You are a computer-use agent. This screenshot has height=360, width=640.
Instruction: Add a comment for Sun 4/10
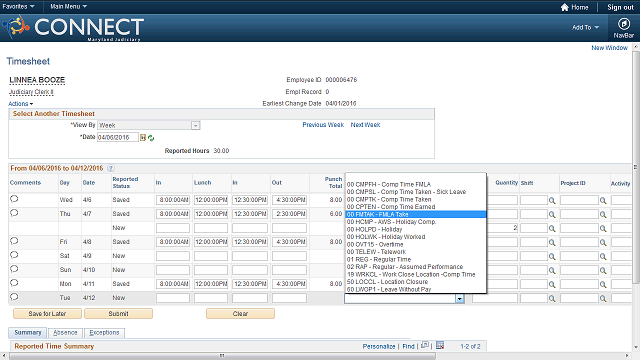coord(14,269)
